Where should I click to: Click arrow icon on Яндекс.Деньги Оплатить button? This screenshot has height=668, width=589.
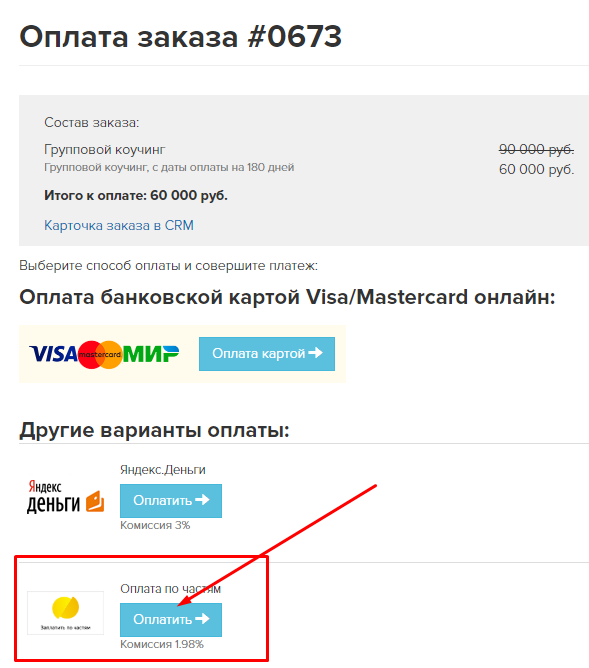coord(202,499)
